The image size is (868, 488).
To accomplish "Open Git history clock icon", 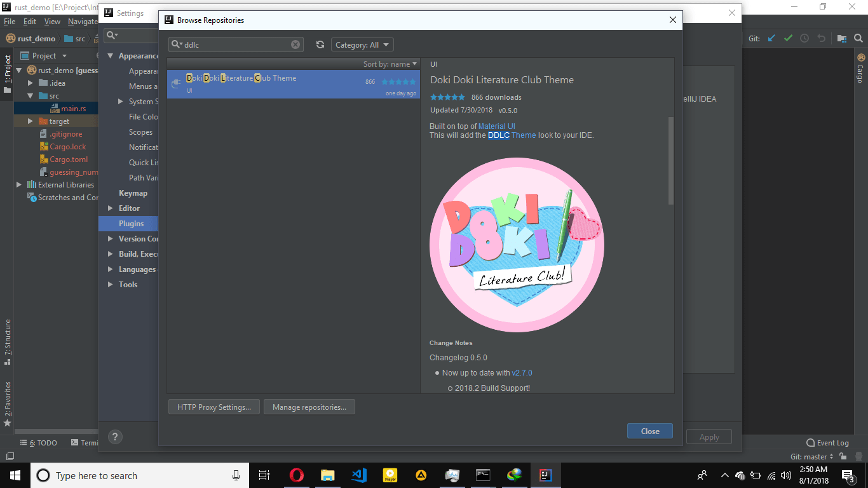I will [x=804, y=38].
